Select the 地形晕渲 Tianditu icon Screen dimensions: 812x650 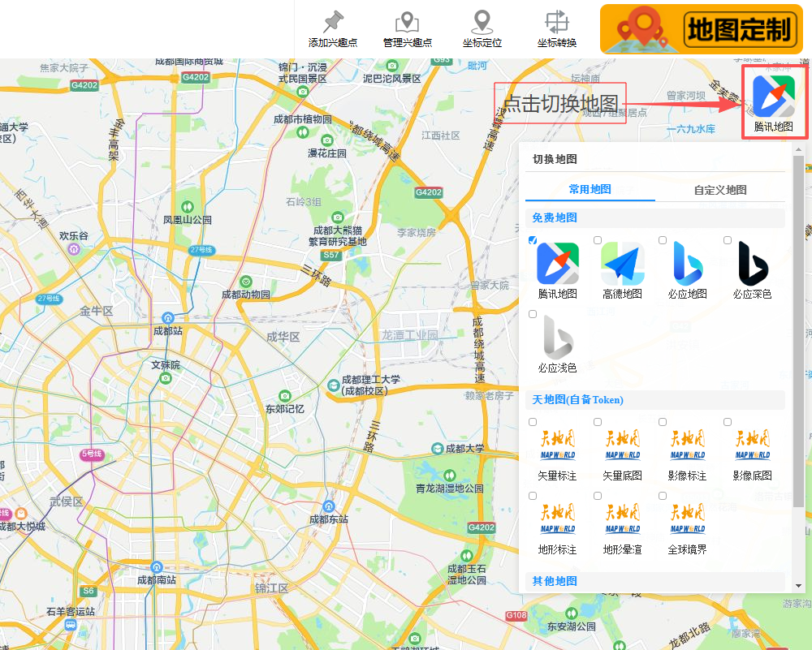point(623,519)
